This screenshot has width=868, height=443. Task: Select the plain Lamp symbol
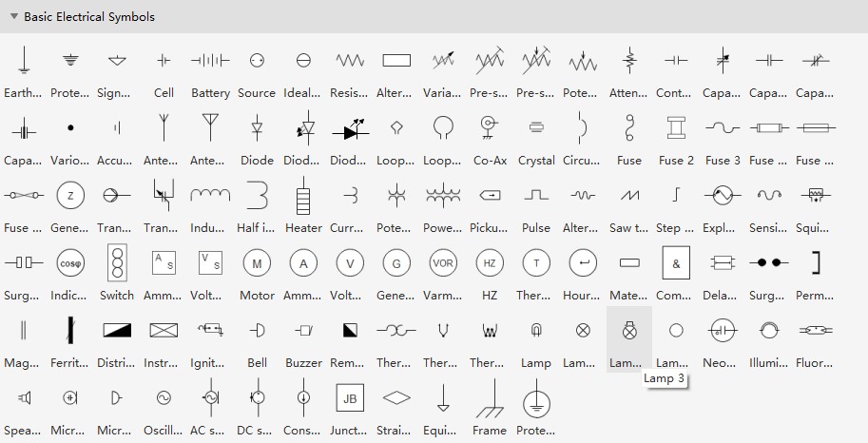[x=536, y=331]
